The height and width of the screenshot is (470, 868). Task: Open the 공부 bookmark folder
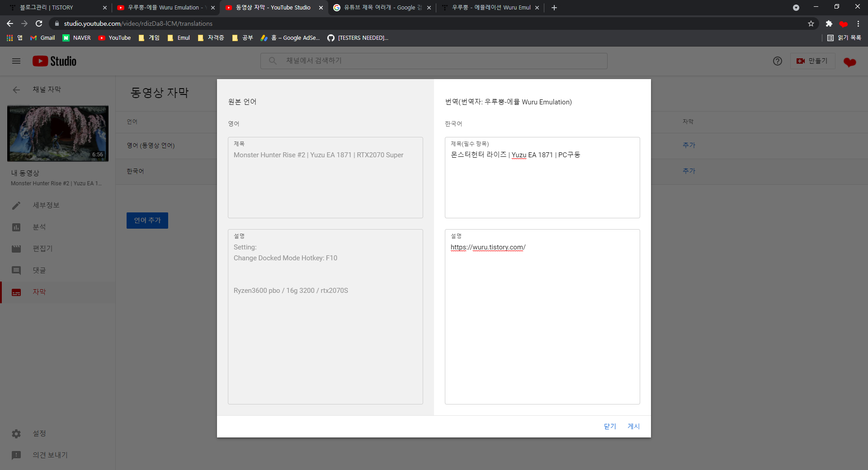(x=242, y=38)
